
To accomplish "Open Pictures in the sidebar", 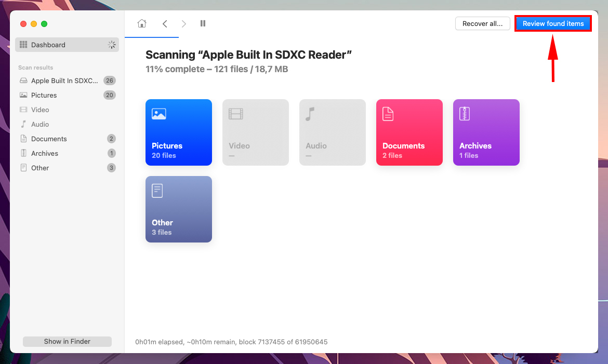I will pyautogui.click(x=67, y=95).
